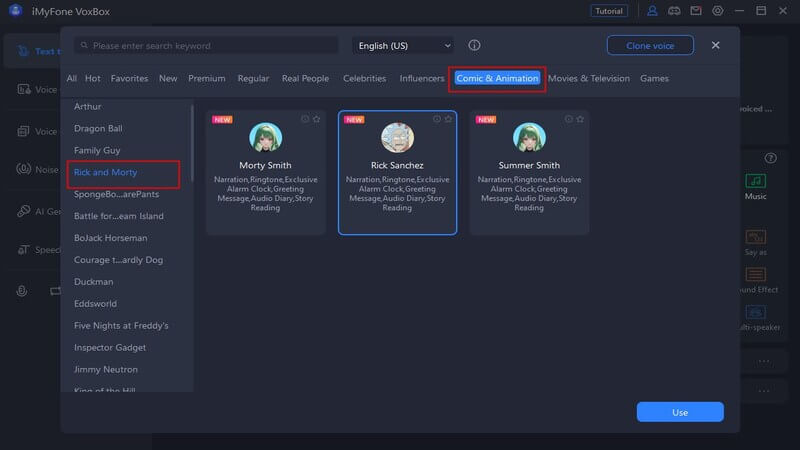Open the Speech to text sidebar icon

coord(23,249)
